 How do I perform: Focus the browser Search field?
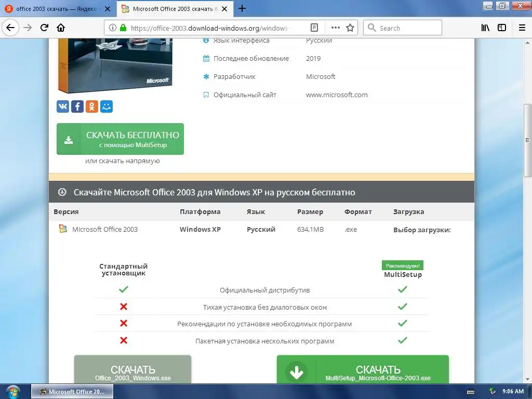403,28
